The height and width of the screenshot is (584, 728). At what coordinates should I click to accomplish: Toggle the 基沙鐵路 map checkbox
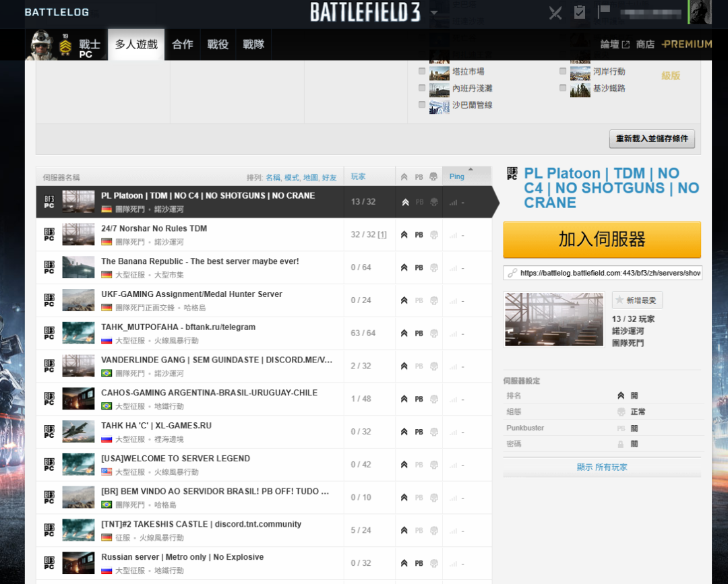[x=563, y=88]
